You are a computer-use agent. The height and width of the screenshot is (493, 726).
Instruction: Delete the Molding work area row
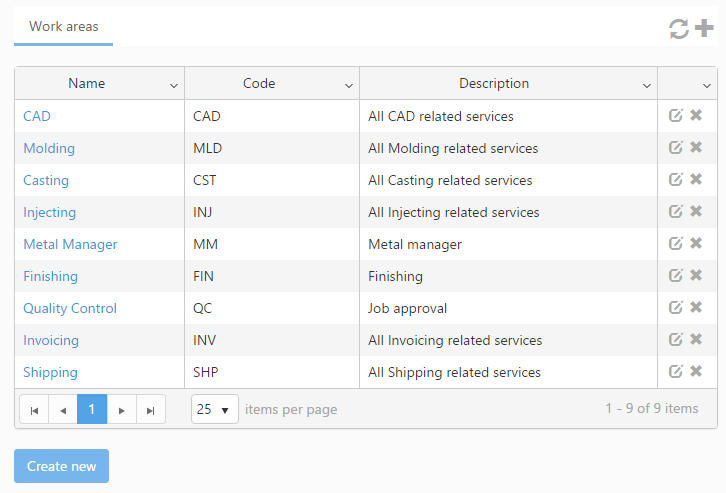[696, 148]
